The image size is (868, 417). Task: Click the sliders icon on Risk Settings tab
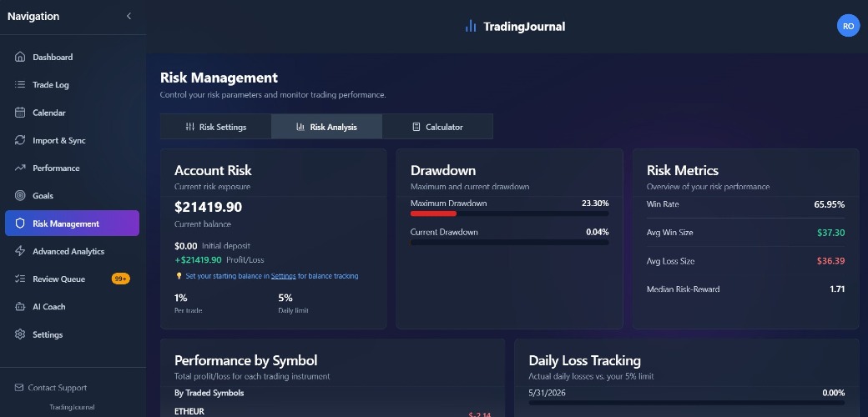click(190, 127)
